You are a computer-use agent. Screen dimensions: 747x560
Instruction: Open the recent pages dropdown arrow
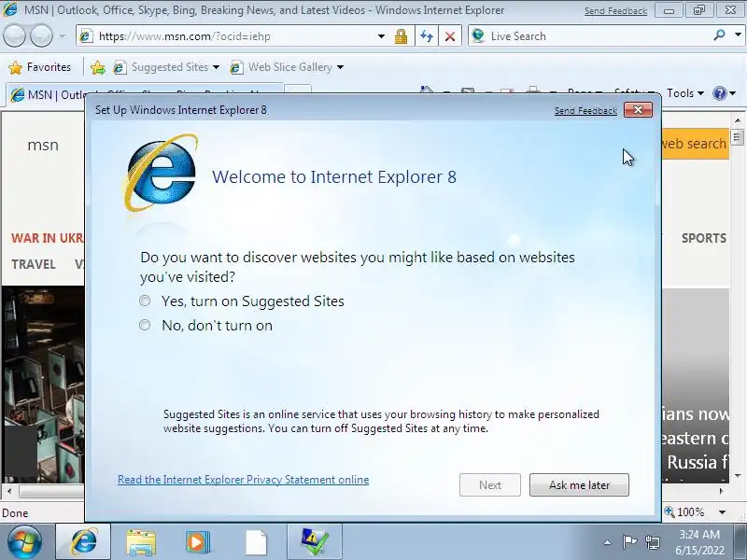pyautogui.click(x=63, y=35)
